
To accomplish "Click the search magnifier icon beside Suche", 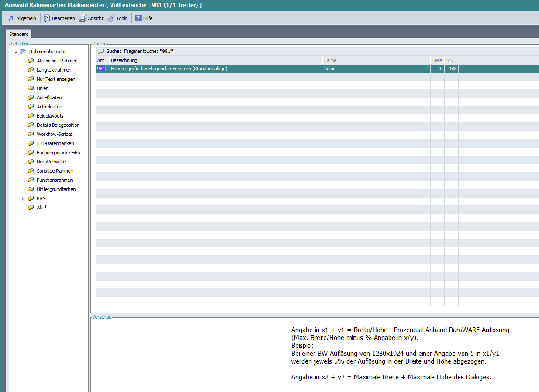I will click(x=100, y=52).
